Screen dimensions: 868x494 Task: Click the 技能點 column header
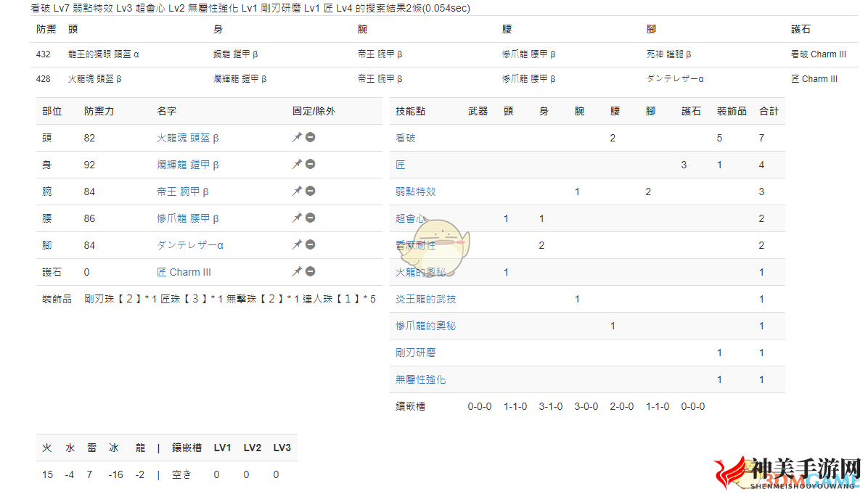coord(410,111)
